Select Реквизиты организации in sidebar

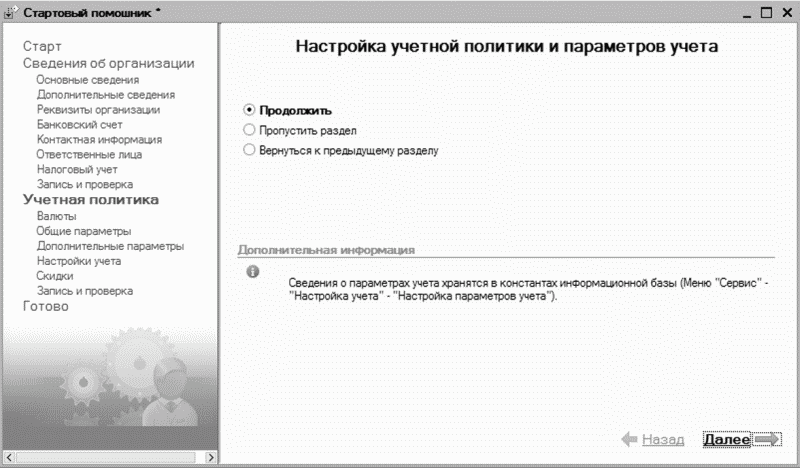pyautogui.click(x=98, y=110)
